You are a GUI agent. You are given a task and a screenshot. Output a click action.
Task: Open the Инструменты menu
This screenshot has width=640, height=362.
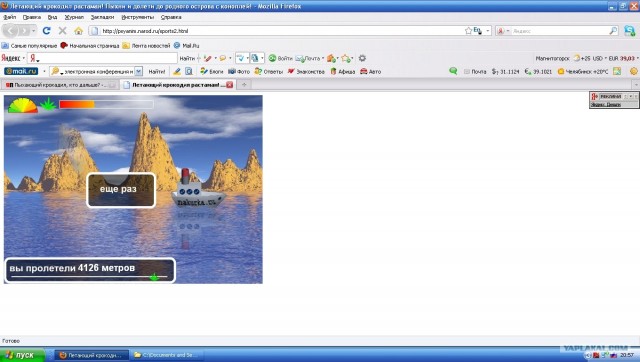pos(138,17)
